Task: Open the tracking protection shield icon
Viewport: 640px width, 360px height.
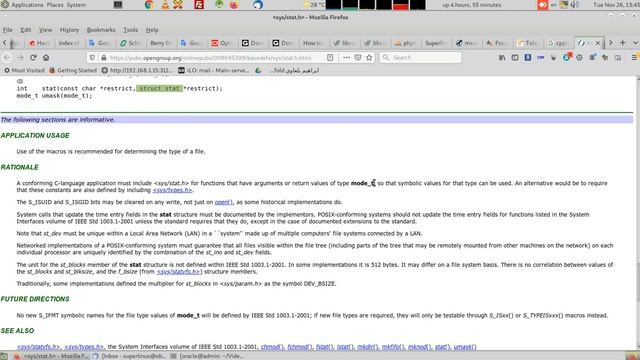Action: coord(92,58)
